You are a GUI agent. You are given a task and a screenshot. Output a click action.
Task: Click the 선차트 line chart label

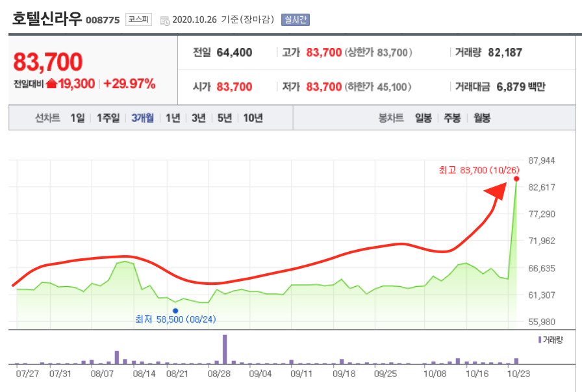(x=47, y=118)
